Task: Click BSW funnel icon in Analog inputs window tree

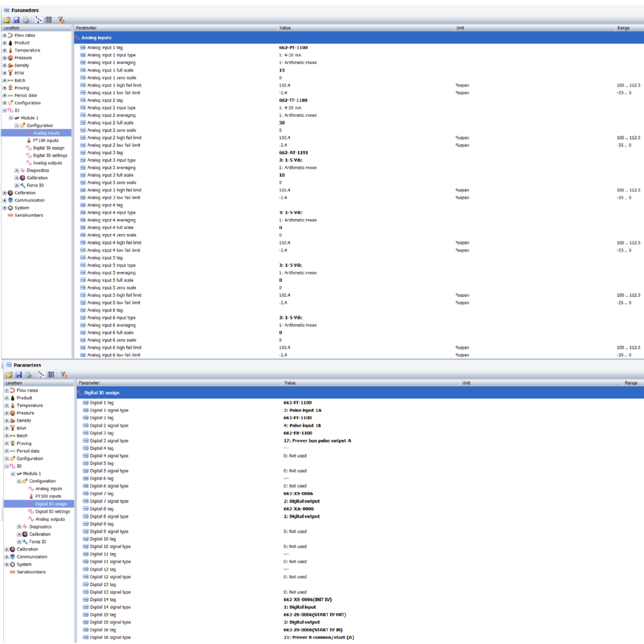Action: pos(11,73)
